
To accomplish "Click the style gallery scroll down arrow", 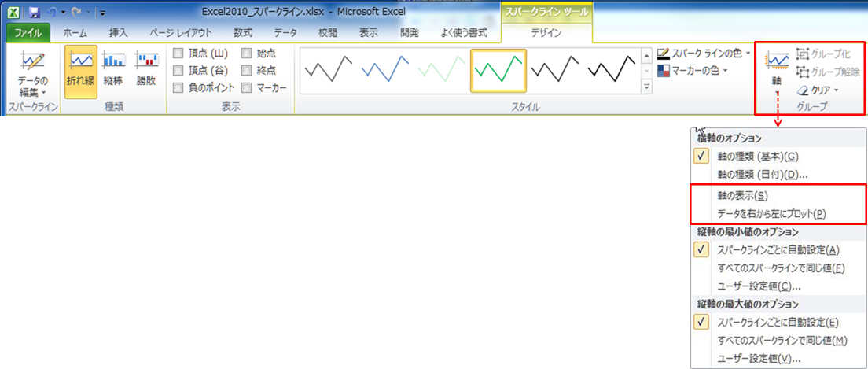I will pyautogui.click(x=646, y=71).
